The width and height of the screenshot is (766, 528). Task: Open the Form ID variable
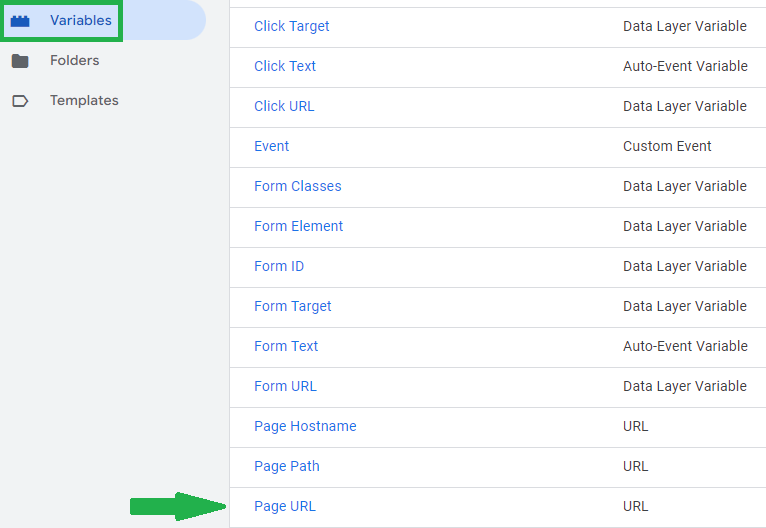tap(279, 266)
